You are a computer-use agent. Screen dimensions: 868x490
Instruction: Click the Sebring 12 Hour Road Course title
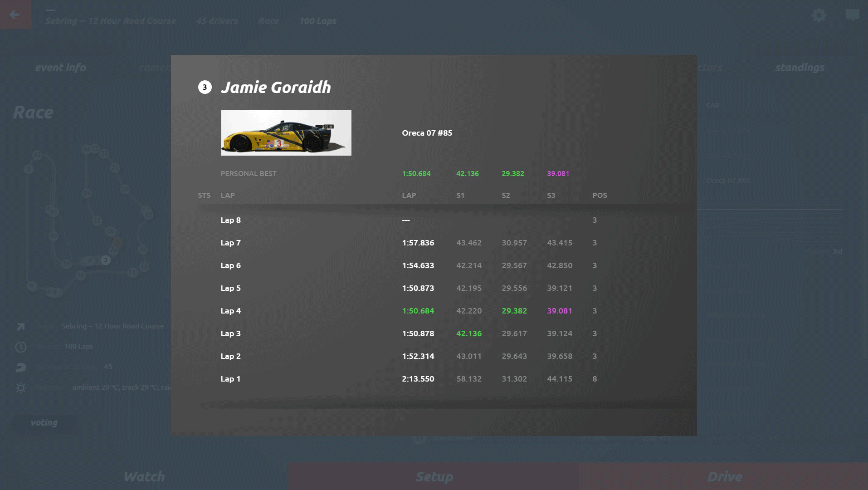point(110,21)
